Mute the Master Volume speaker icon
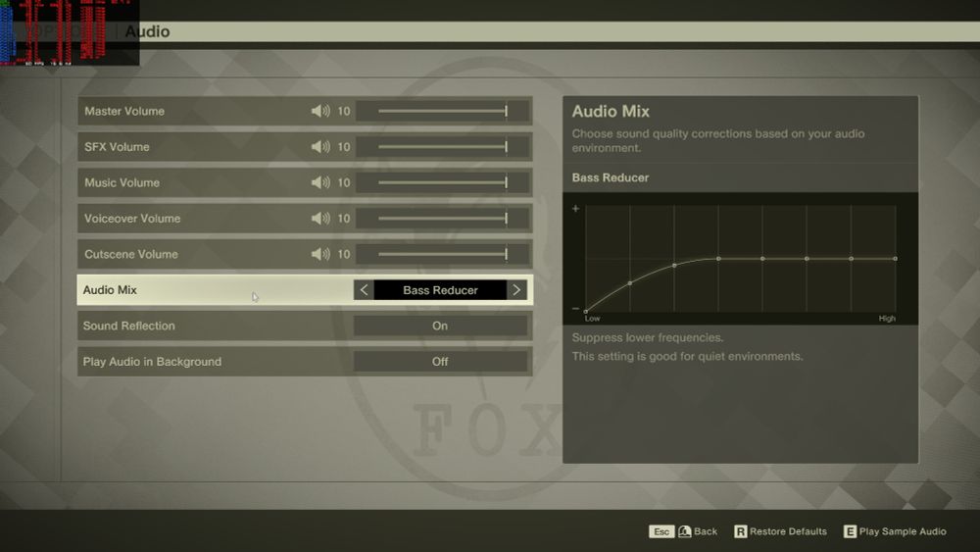The image size is (980, 552). (320, 111)
